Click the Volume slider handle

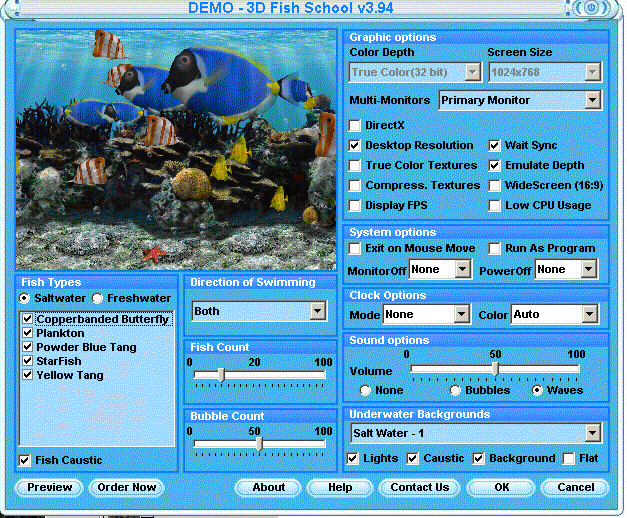pyautogui.click(x=495, y=369)
